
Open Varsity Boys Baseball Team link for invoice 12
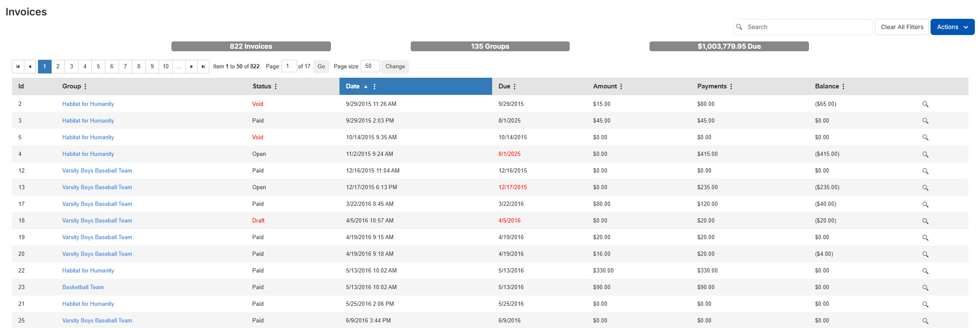97,171
